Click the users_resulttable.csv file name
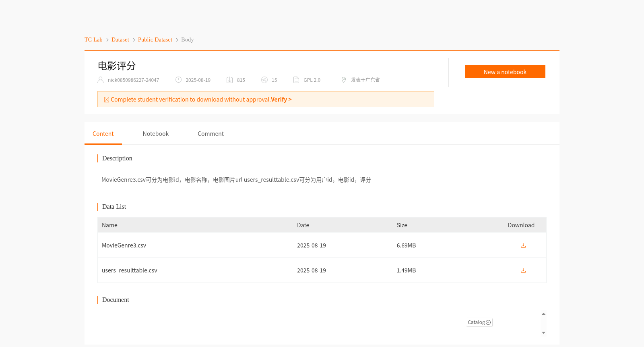 point(130,270)
